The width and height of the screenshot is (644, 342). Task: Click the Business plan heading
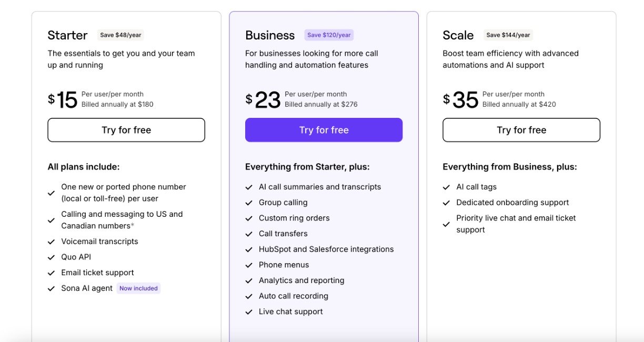(270, 35)
